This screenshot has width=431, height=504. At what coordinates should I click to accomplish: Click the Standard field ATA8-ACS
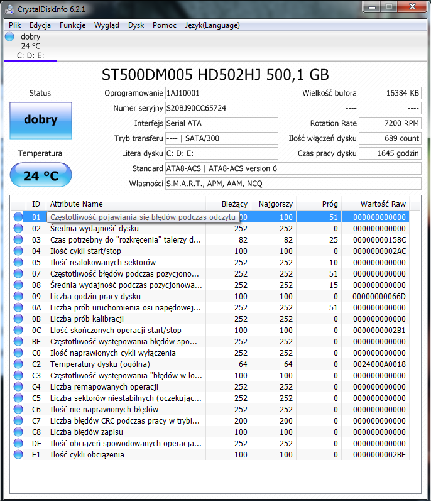[x=293, y=169]
